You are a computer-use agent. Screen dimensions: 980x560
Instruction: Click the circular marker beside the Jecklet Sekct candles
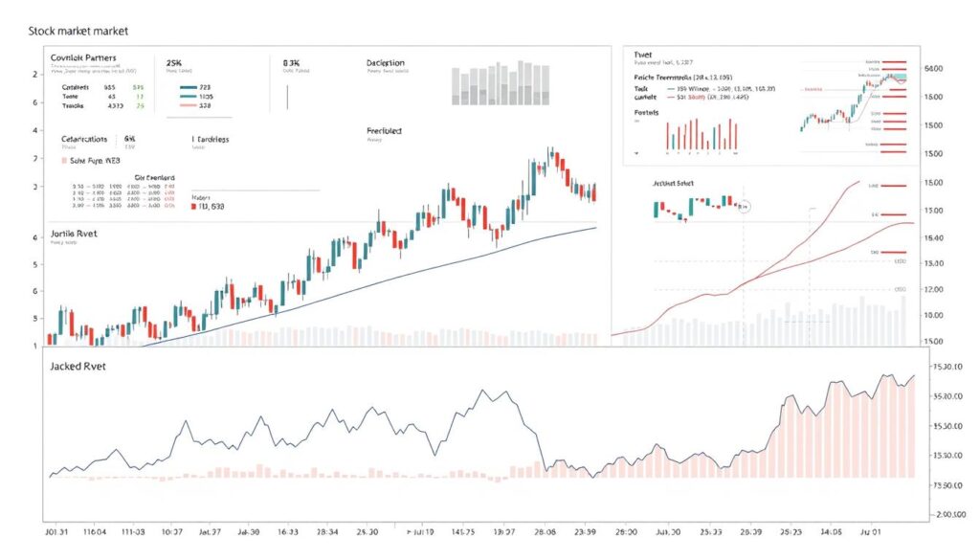coord(746,205)
